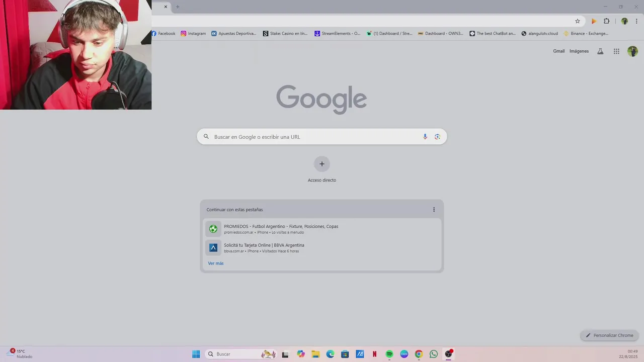Open Imágenes link
644x362 pixels.
click(x=579, y=51)
